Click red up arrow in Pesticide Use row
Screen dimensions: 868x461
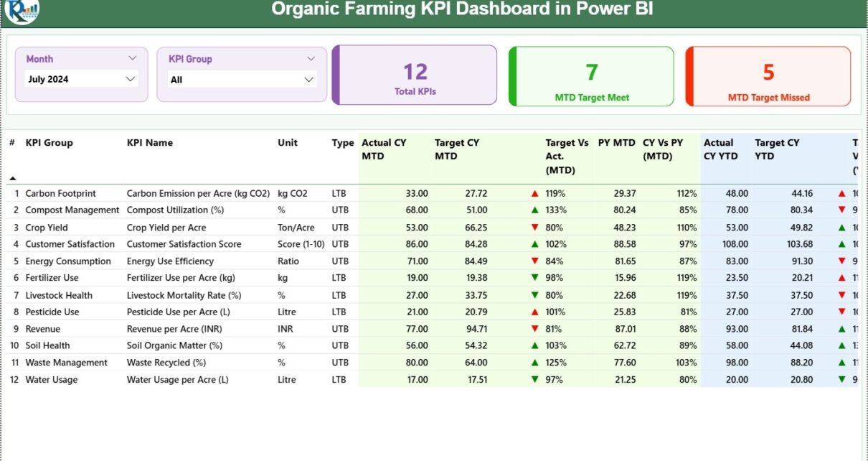(534, 312)
